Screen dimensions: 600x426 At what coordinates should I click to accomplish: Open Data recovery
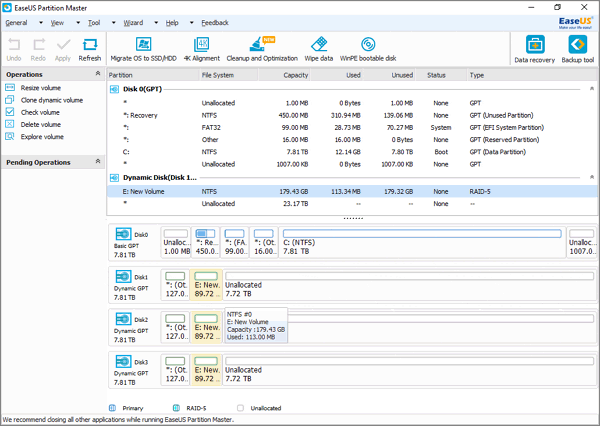coord(535,49)
